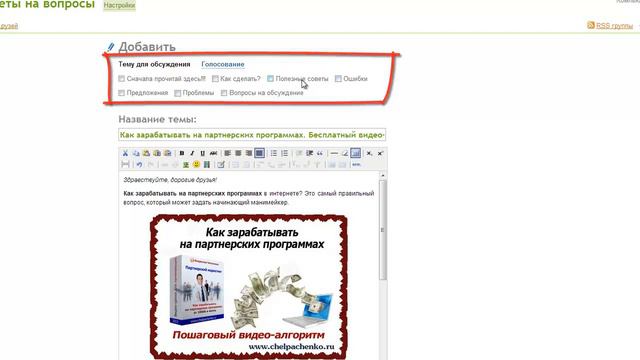Check the 'Предложения' category

pos(121,93)
